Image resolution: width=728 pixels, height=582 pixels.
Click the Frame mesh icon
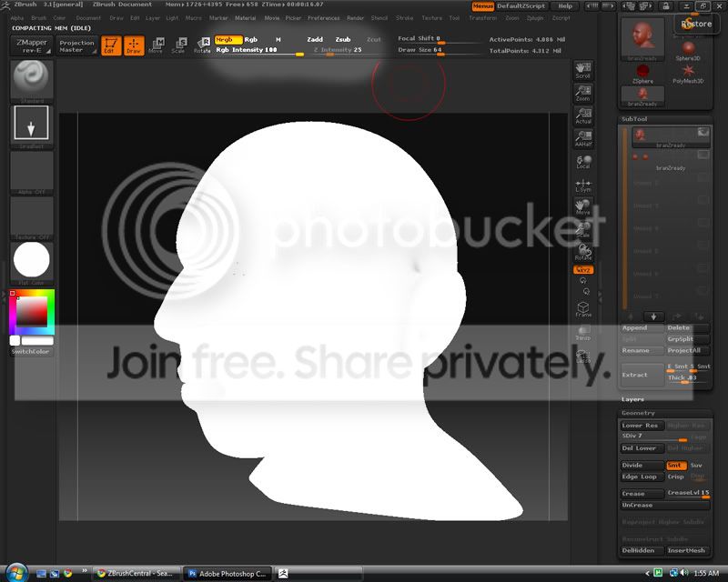583,309
